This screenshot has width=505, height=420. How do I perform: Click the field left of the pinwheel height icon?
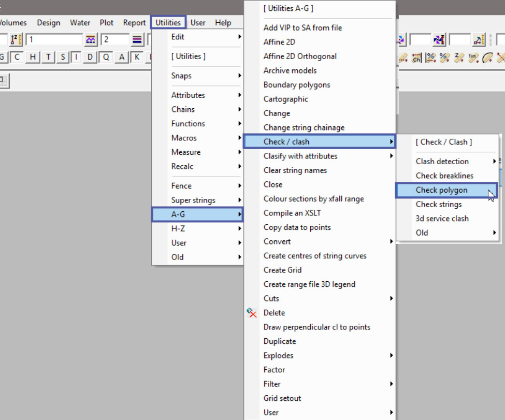point(420,40)
